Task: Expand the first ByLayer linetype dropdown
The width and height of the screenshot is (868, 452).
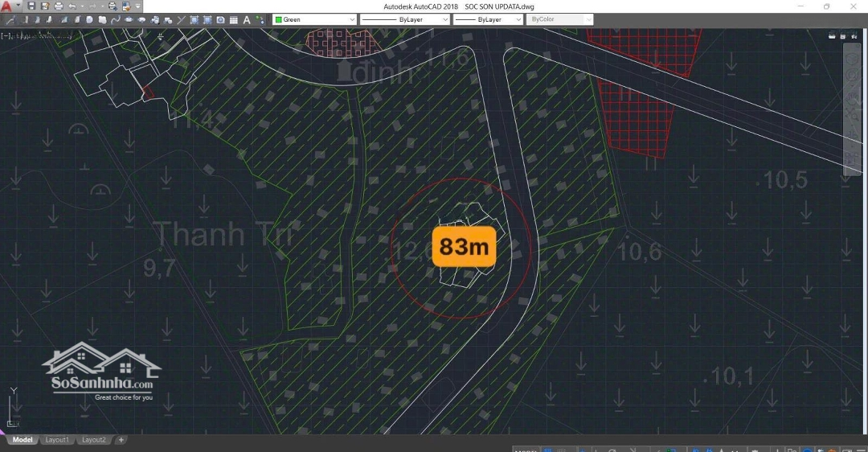Action: tap(404, 19)
